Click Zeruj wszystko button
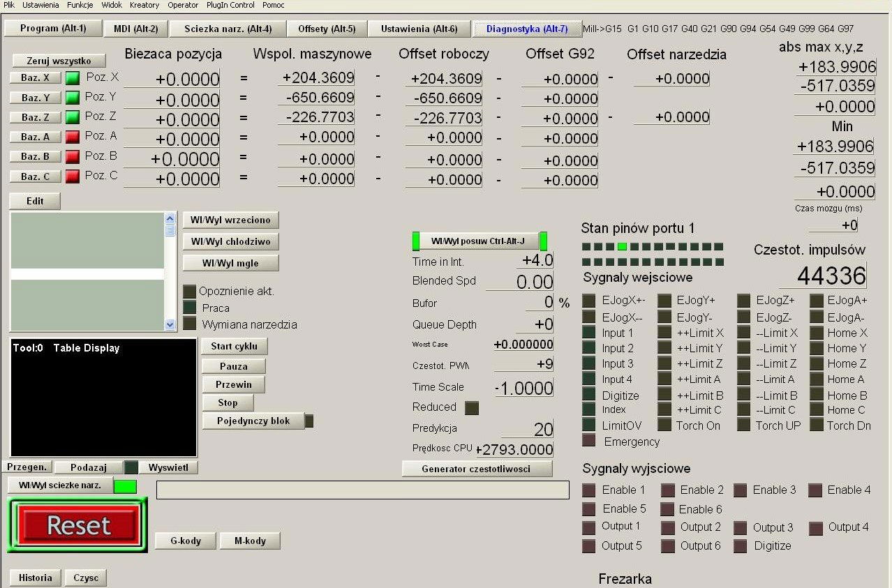The width and height of the screenshot is (892, 588). [x=59, y=61]
